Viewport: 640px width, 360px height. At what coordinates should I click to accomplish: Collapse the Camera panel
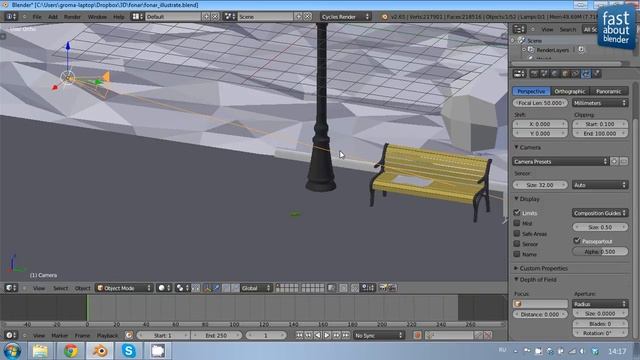pos(516,147)
